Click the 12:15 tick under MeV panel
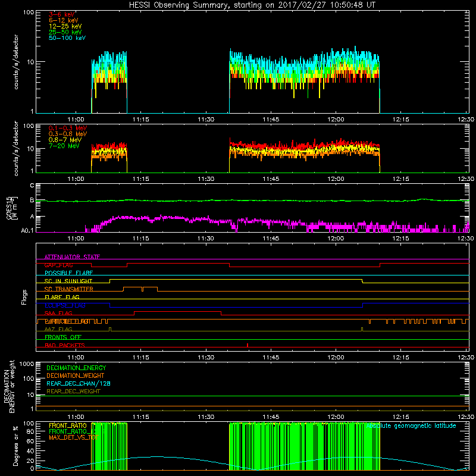 coord(400,179)
